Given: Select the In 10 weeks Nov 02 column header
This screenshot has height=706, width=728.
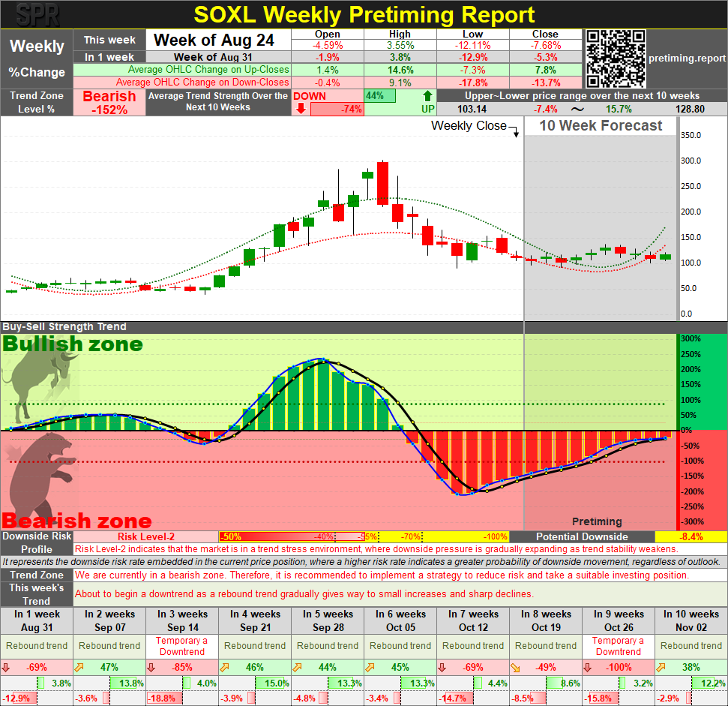Looking at the screenshot, I should [691, 620].
